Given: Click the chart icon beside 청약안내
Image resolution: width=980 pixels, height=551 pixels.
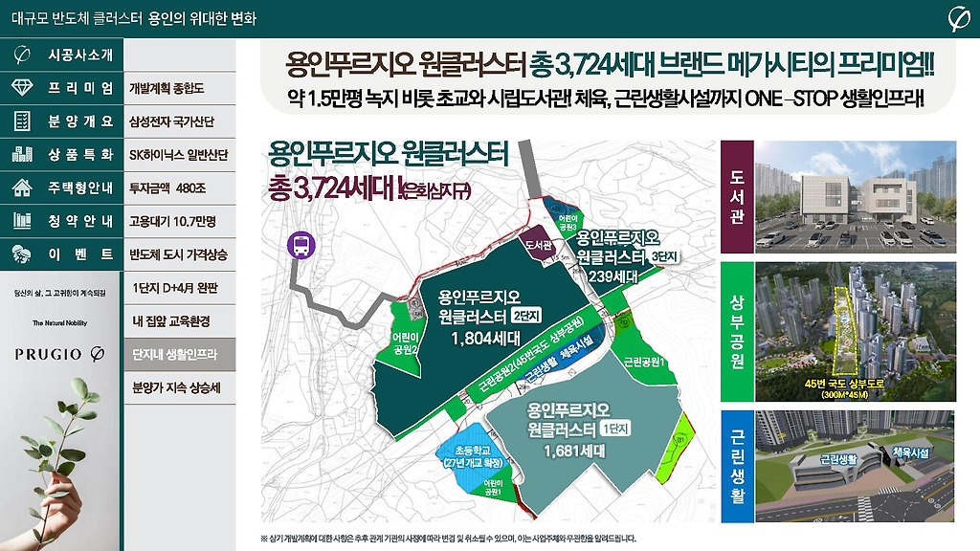Looking at the screenshot, I should tap(22, 221).
